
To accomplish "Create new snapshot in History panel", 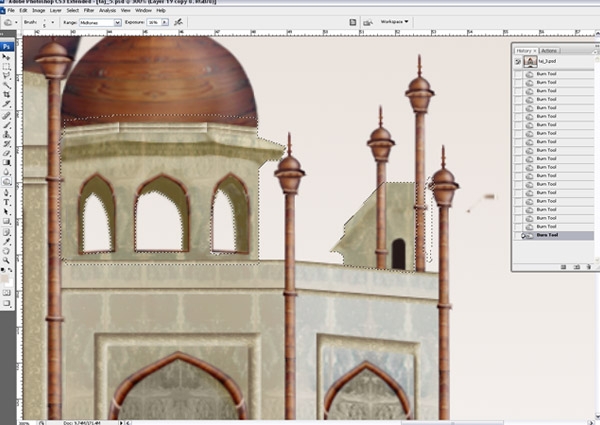I will pos(576,267).
